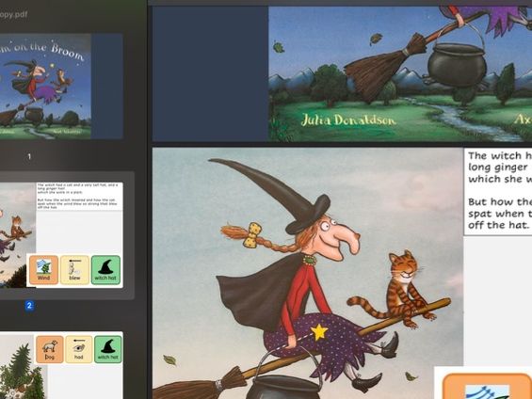The height and width of the screenshot is (399, 532).
Task: Click the 'Julia Donaldson' author text on cover
Action: [348, 120]
